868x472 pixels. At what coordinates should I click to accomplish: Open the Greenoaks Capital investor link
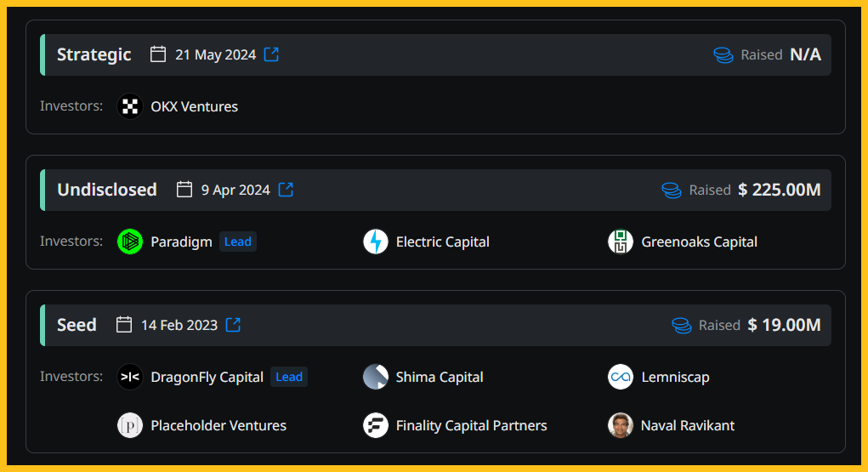pyautogui.click(x=699, y=242)
